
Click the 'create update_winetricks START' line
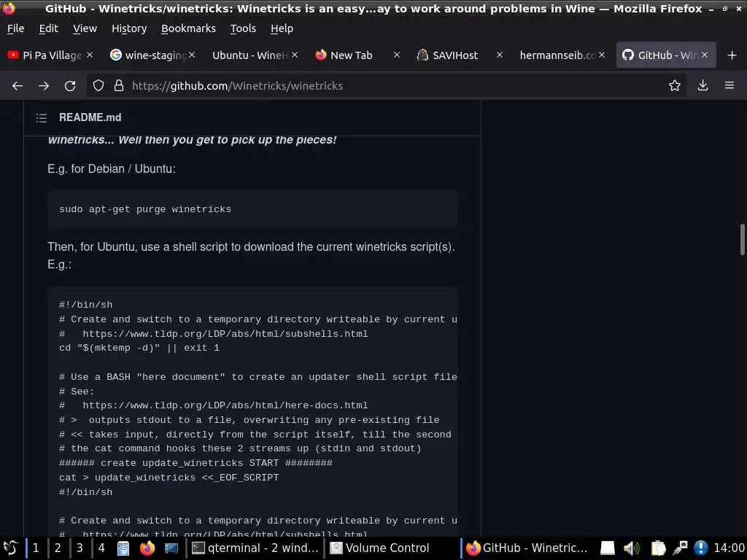coord(196,463)
